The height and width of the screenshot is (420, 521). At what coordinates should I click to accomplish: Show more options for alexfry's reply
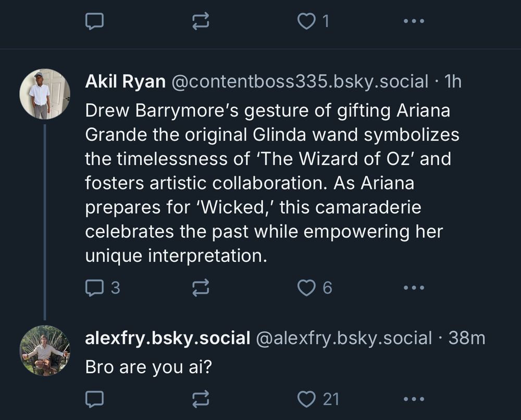click(x=414, y=399)
